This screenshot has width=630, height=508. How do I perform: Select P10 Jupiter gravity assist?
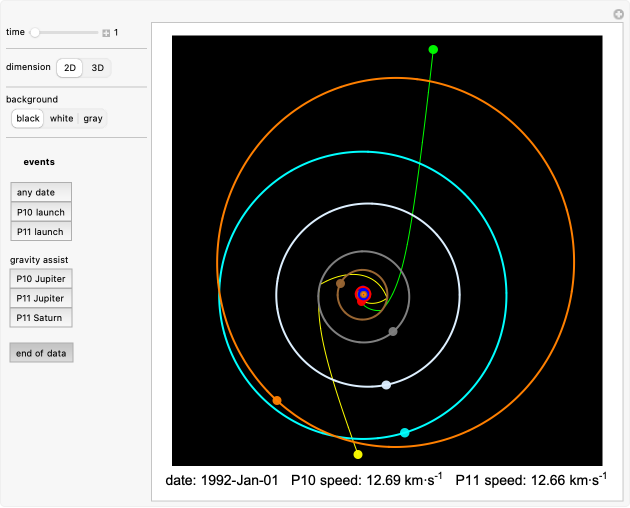pos(40,279)
